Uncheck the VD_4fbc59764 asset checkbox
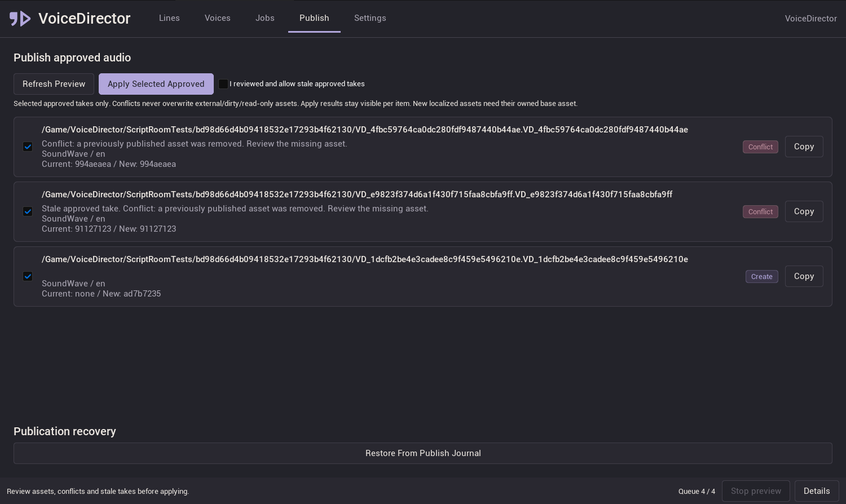This screenshot has width=846, height=504. 28,147
